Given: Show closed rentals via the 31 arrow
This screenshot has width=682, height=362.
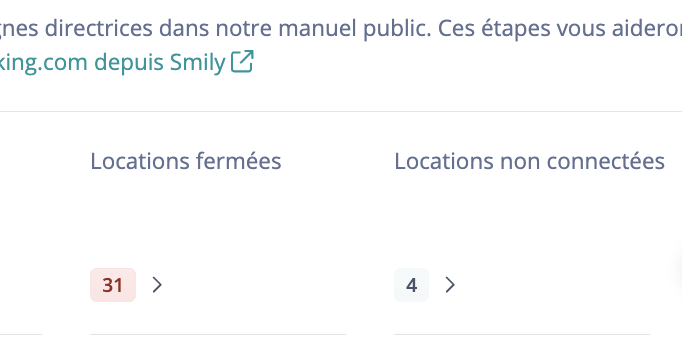Looking at the screenshot, I should pyautogui.click(x=157, y=285).
